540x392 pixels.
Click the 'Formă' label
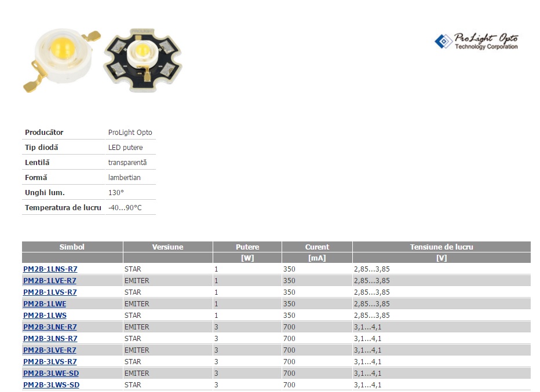[x=36, y=178]
